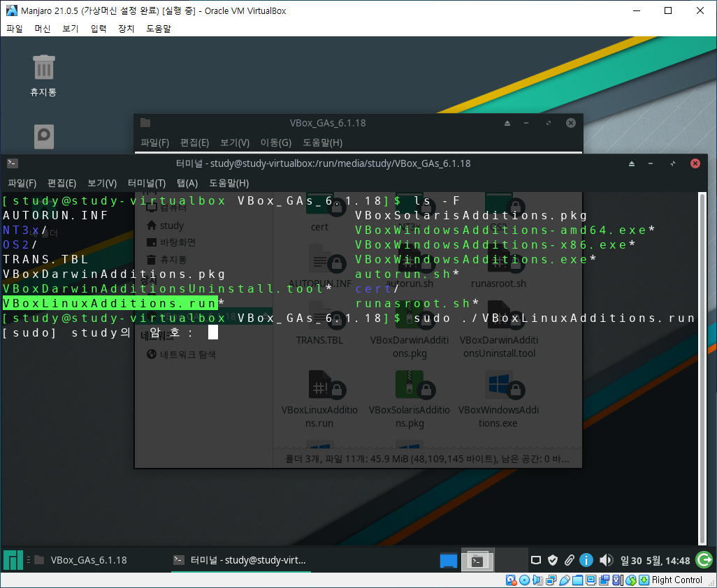This screenshot has height=588, width=717.
Task: Open the clipboard manager paperclip tray icon
Action: point(570,560)
